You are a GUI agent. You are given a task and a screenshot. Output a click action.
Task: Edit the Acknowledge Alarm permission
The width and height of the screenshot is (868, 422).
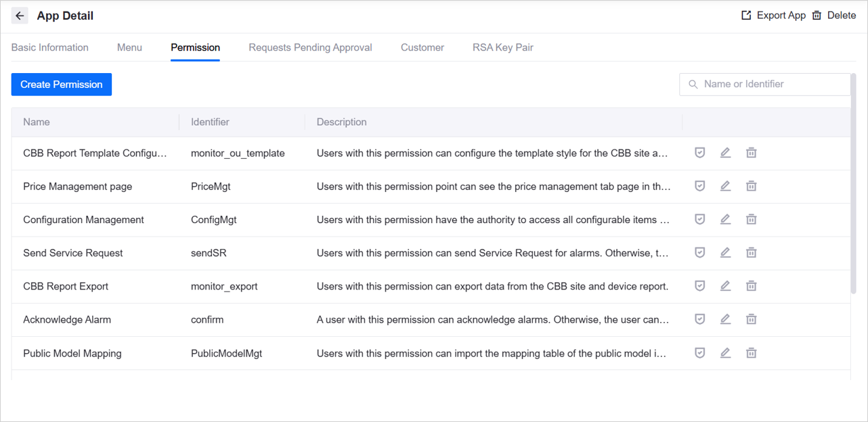[x=725, y=319]
